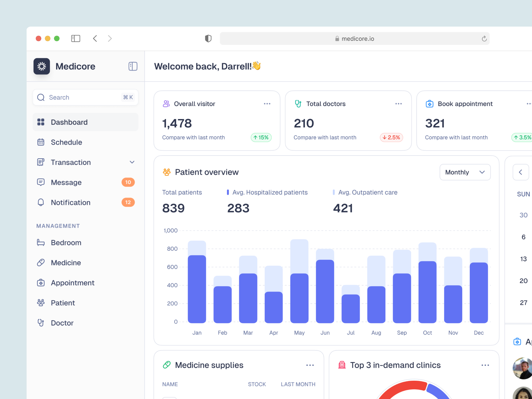Click the back chevron on the calendar widget

521,172
